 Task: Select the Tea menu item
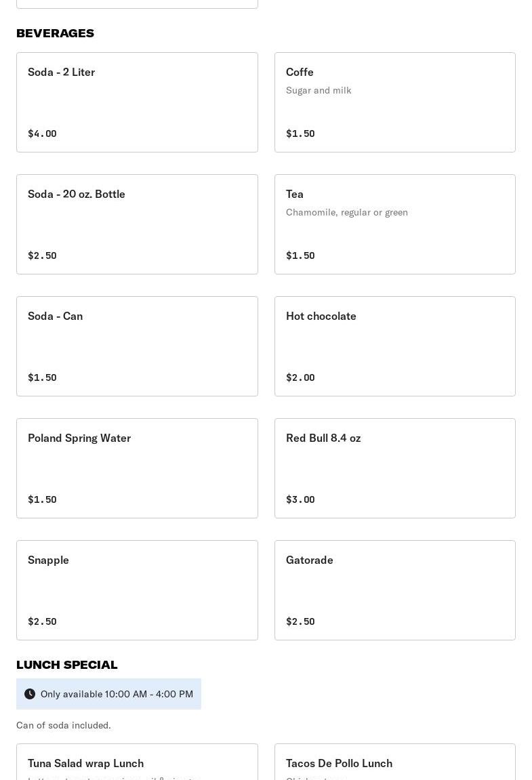pyautogui.click(x=394, y=224)
